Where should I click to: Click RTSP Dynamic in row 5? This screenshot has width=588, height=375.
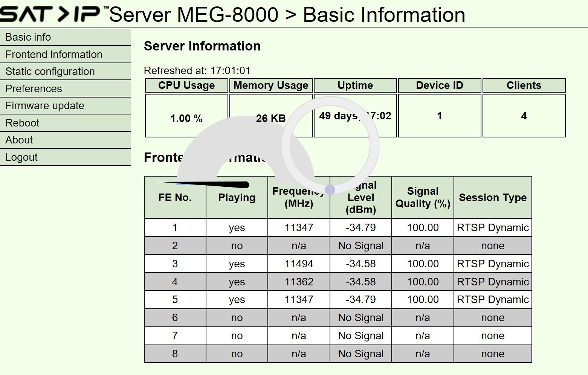(x=493, y=300)
